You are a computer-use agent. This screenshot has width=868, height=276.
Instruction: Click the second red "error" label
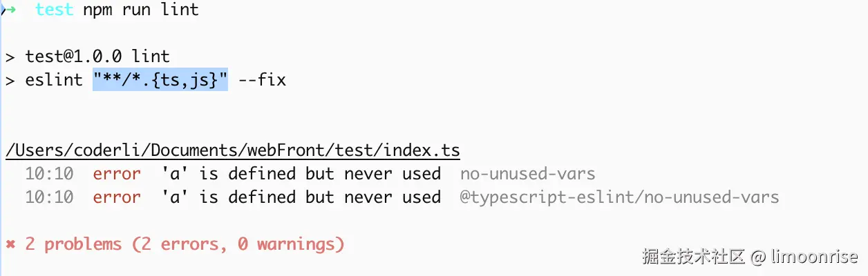pyautogui.click(x=117, y=197)
